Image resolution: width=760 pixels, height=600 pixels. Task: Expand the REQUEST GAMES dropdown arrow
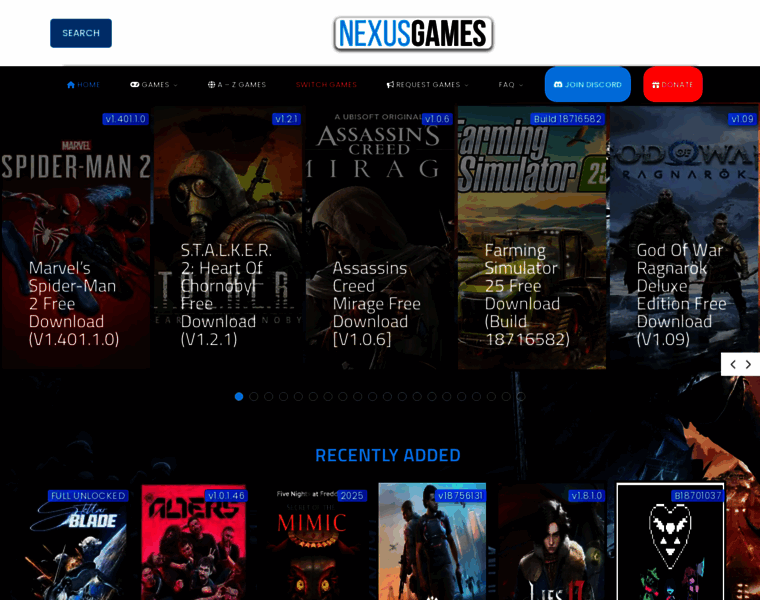click(466, 85)
